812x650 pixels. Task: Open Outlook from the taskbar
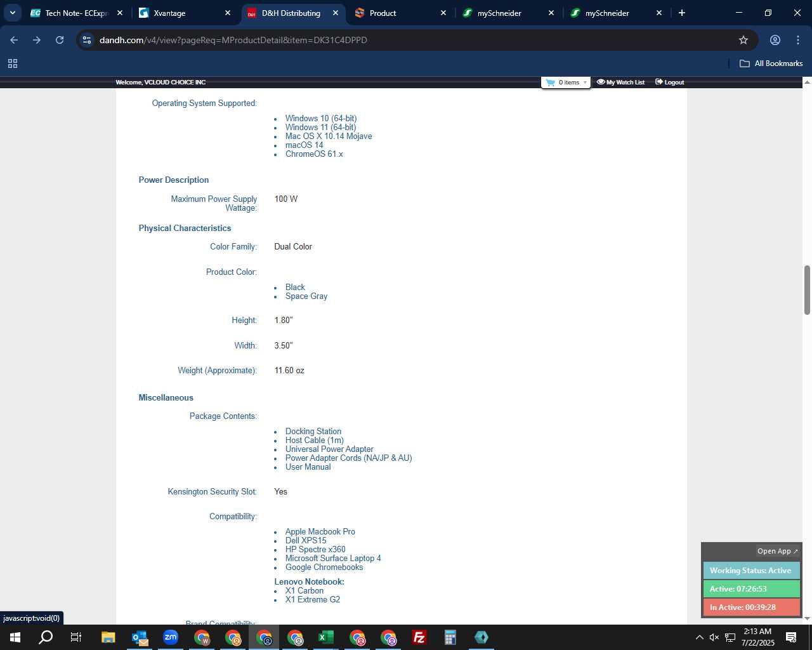point(140,637)
